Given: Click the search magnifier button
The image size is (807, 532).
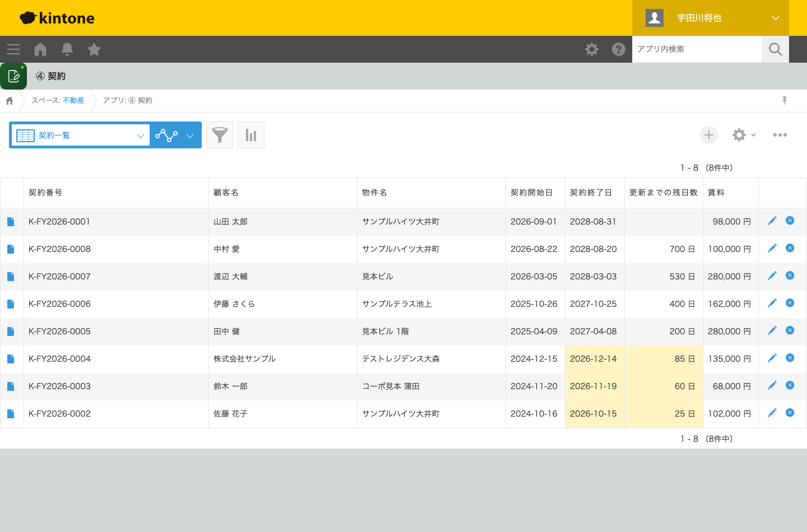Looking at the screenshot, I should 776,49.
